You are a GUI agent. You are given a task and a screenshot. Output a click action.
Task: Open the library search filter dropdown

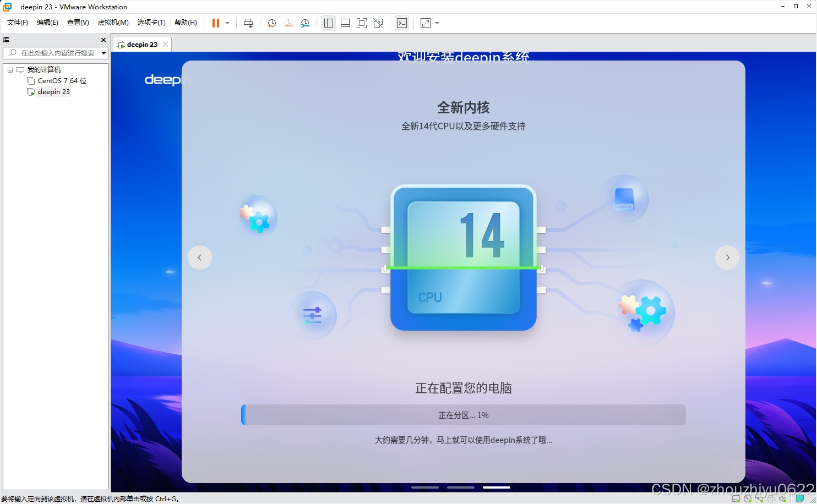[104, 53]
